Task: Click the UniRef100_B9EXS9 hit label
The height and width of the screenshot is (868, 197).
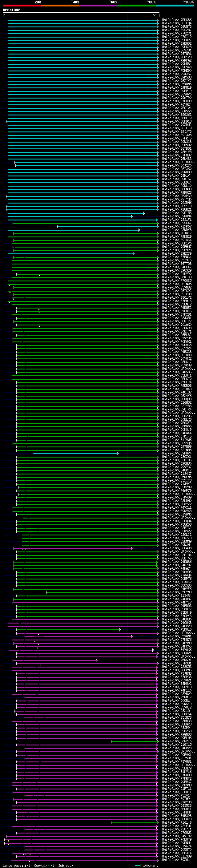Action: click(x=177, y=254)
